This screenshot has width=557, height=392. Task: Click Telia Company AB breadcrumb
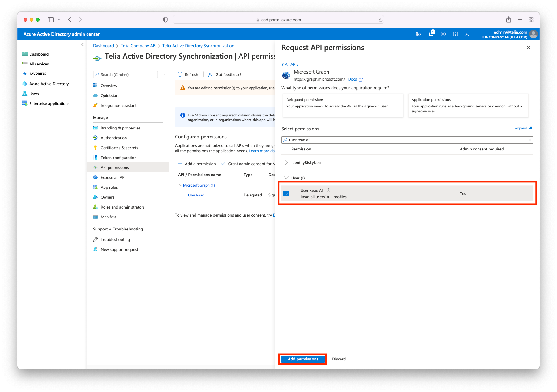point(138,46)
